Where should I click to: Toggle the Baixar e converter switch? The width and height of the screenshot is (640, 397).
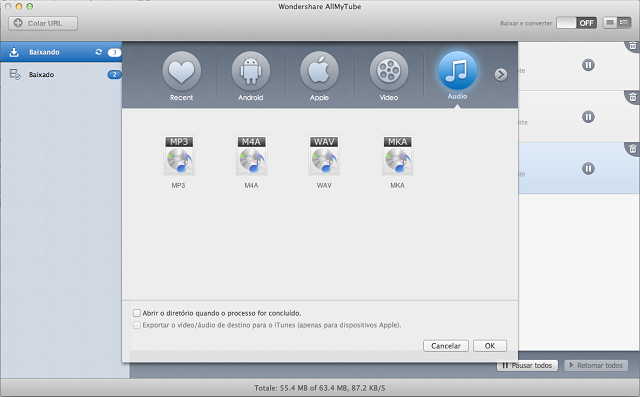(x=576, y=23)
